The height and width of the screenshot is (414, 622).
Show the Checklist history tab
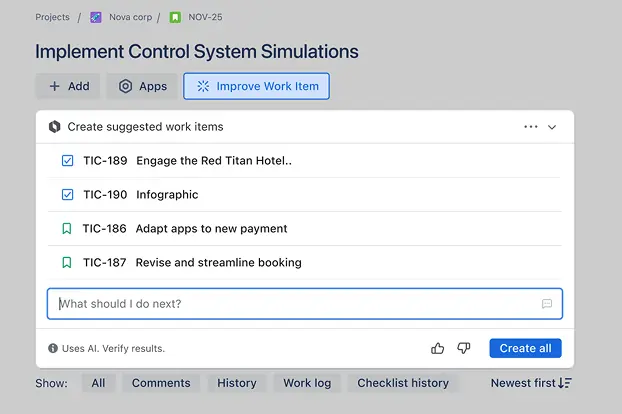click(x=403, y=383)
